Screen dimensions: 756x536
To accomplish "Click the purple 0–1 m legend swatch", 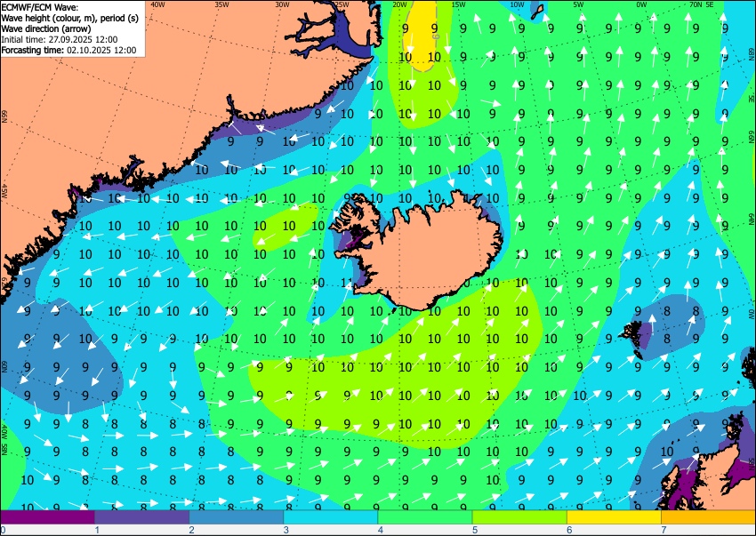I will [47, 517].
